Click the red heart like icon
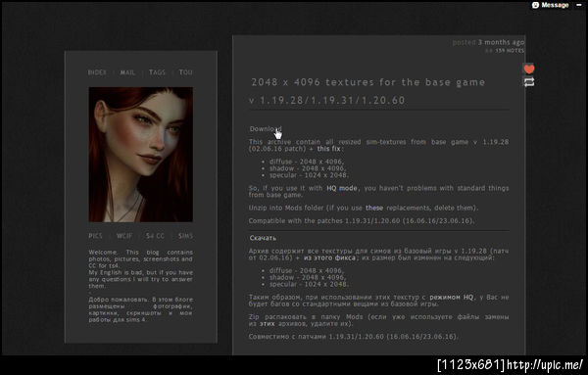Viewport: 588px width, 375px height. [529, 69]
